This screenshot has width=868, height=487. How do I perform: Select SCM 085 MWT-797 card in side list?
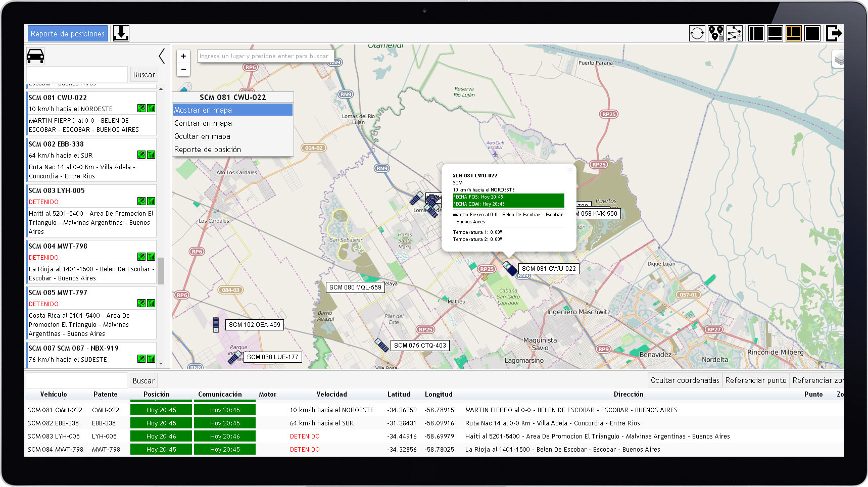pos(91,313)
